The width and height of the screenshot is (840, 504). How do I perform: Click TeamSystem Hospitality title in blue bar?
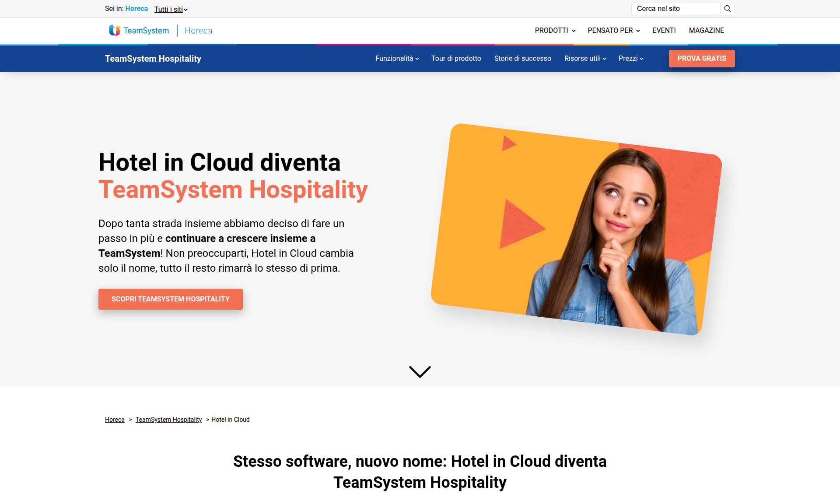[x=153, y=59]
